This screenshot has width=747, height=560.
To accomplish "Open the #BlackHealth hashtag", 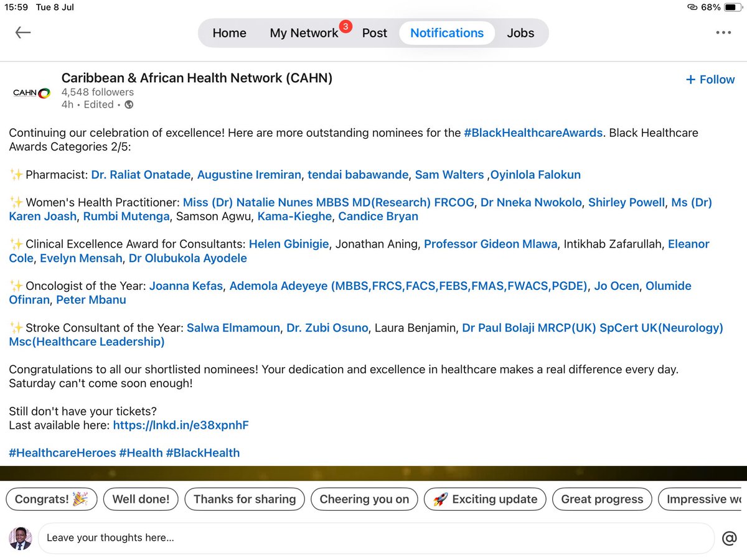I will click(203, 453).
